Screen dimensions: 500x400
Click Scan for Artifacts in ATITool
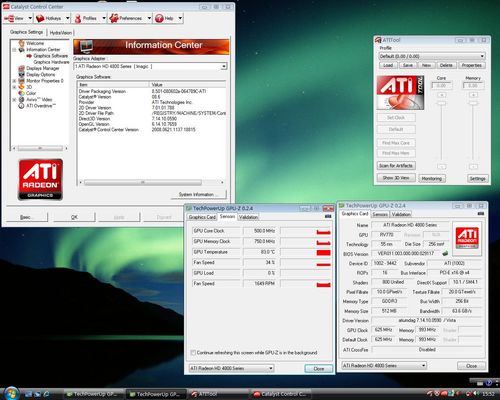pyautogui.click(x=396, y=166)
